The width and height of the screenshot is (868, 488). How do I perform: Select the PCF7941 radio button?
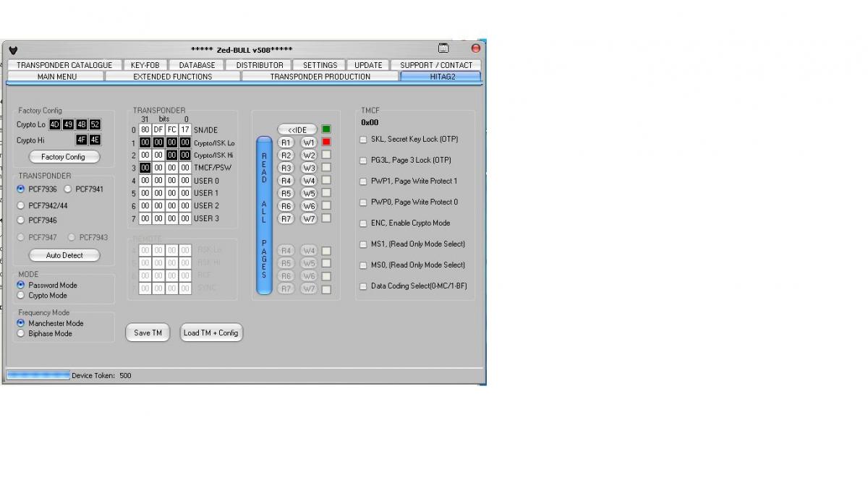pos(68,189)
